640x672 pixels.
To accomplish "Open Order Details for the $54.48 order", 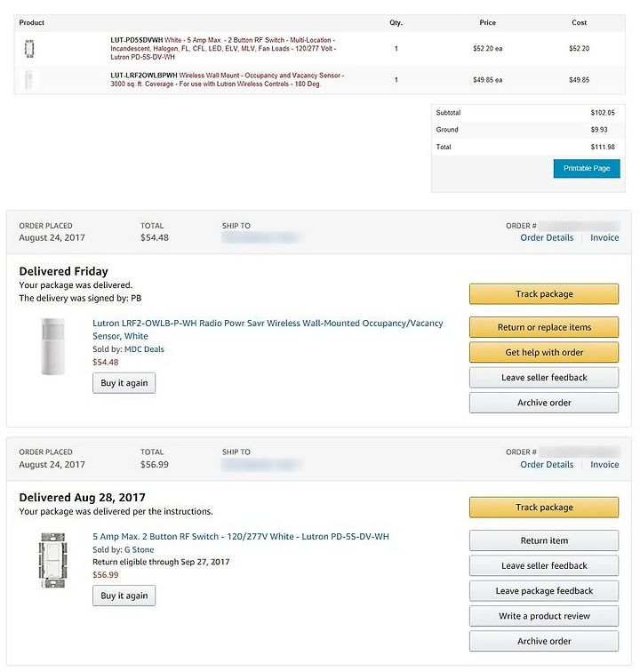I will [x=547, y=238].
